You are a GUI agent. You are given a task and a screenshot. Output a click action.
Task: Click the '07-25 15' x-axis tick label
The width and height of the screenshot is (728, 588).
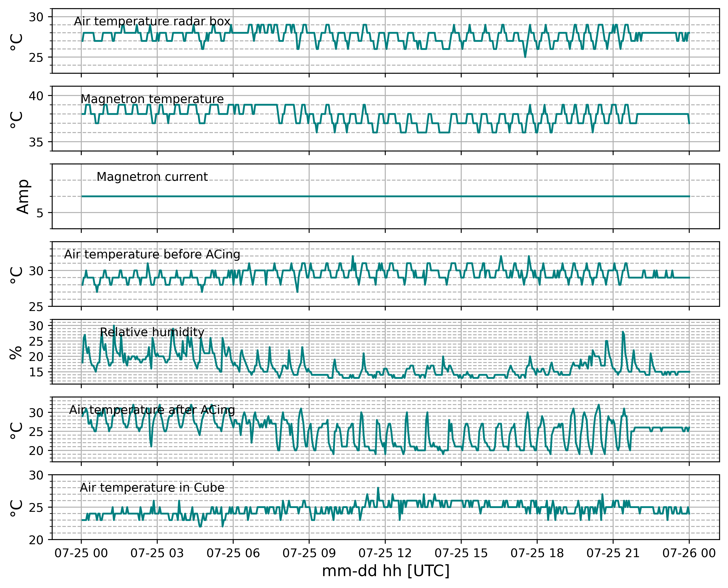[461, 554]
